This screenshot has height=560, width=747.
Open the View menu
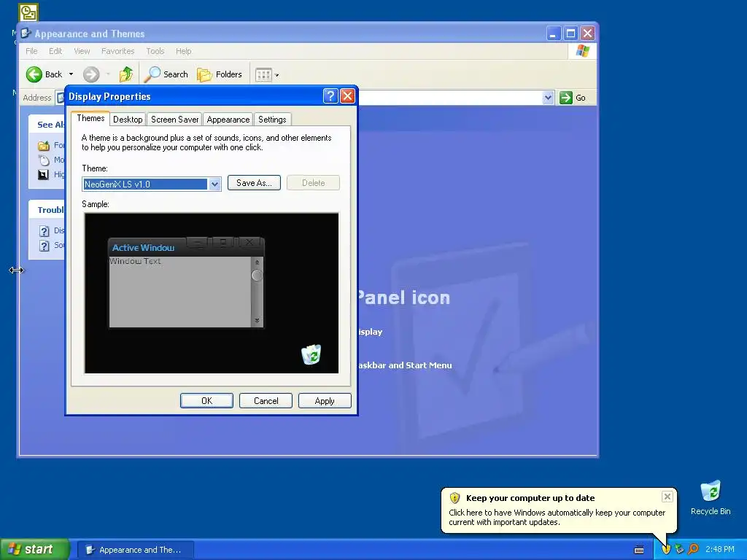(82, 51)
